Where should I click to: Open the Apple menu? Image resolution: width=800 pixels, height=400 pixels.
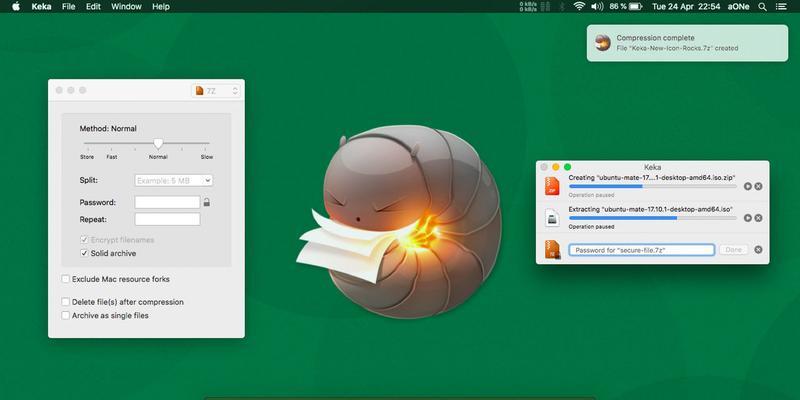click(15, 6)
